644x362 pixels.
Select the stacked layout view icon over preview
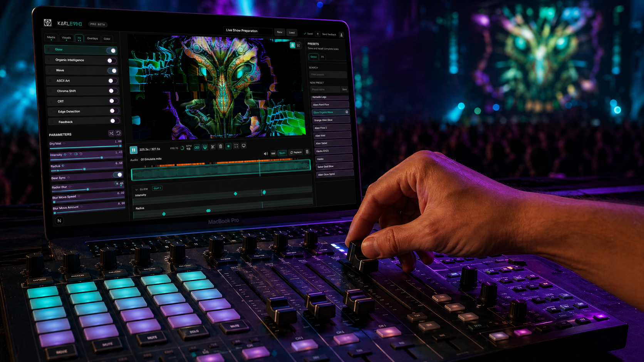(292, 45)
